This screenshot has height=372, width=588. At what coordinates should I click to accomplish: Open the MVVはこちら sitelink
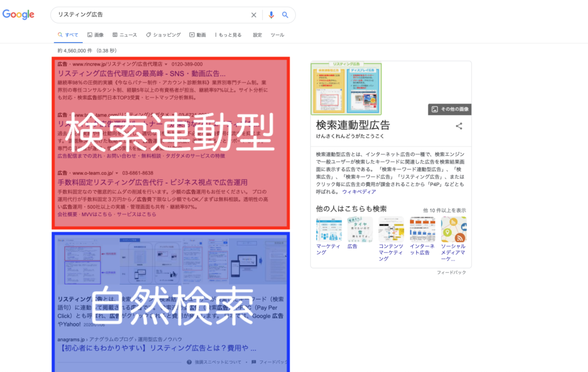pyautogui.click(x=96, y=214)
